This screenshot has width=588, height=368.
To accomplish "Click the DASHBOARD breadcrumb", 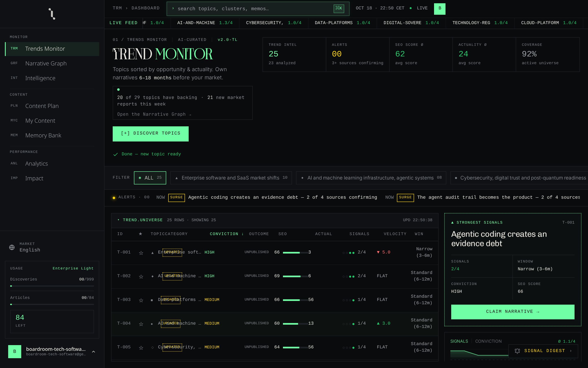I will click(x=146, y=8).
